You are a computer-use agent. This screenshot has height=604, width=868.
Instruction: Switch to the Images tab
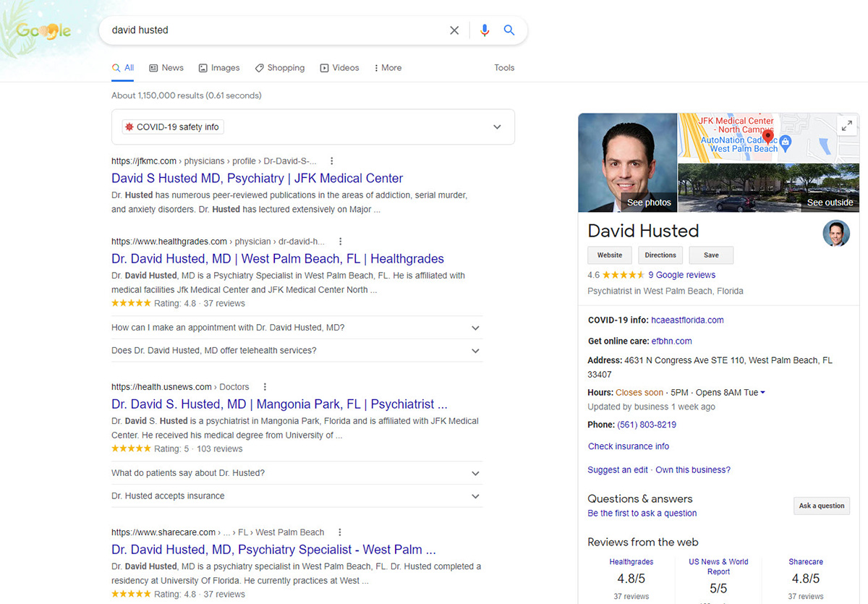(219, 68)
